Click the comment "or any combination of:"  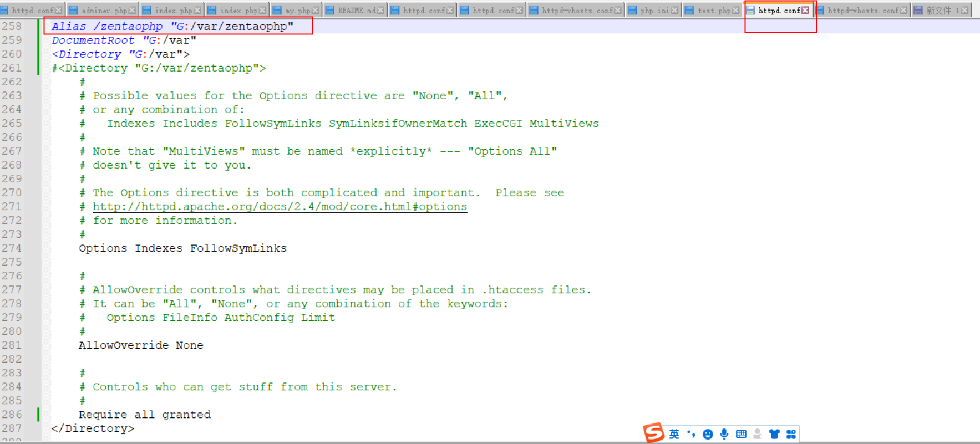162,110
